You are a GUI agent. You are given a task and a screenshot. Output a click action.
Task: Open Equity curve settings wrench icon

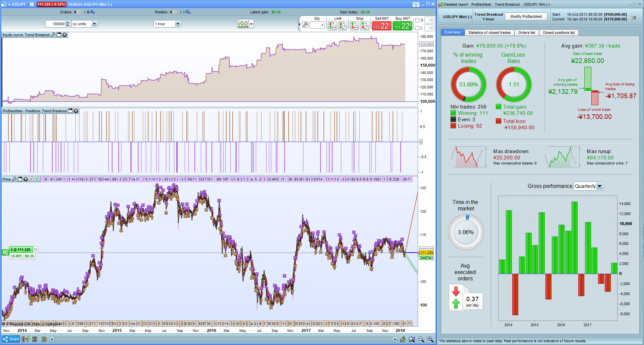tap(53, 34)
